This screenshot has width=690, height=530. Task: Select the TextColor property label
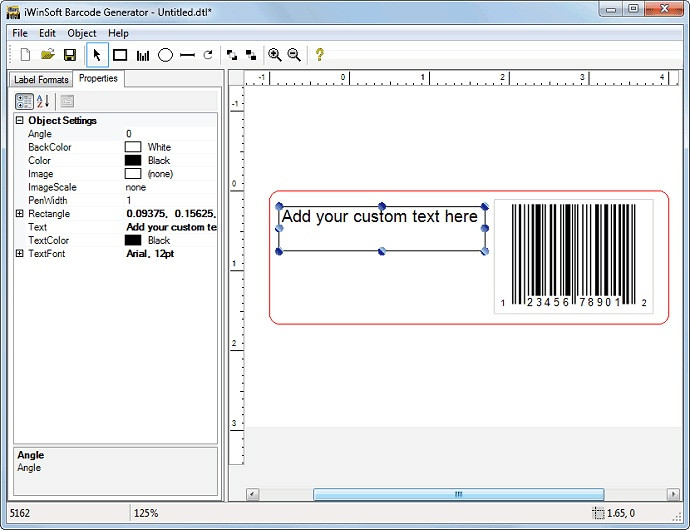tap(48, 240)
